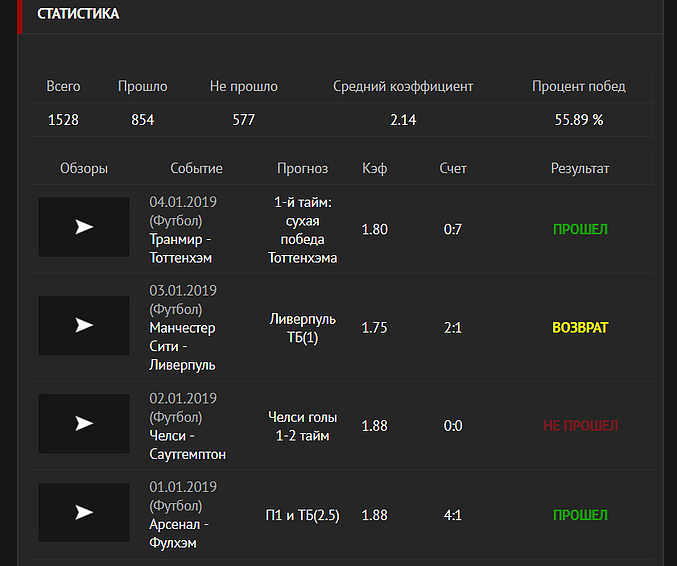The height and width of the screenshot is (566, 677).
Task: Click the Средний коэффициент header
Action: click(403, 86)
